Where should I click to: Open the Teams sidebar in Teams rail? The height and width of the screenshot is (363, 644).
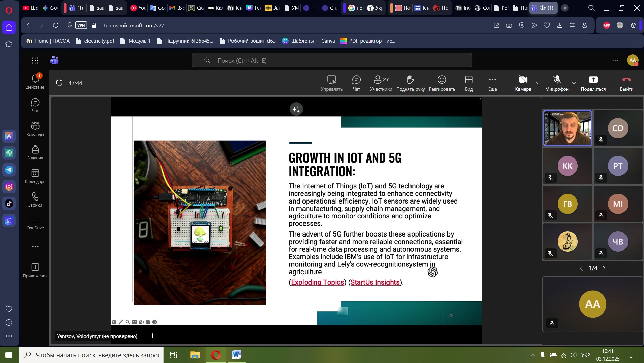click(x=35, y=129)
